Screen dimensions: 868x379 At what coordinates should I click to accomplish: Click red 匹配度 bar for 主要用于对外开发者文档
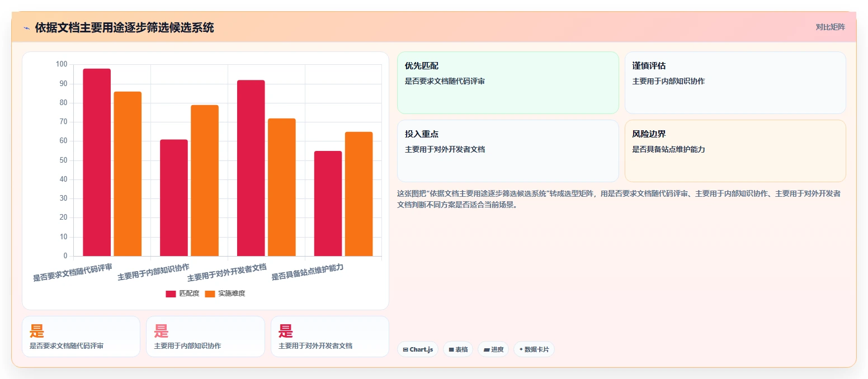[251, 168]
